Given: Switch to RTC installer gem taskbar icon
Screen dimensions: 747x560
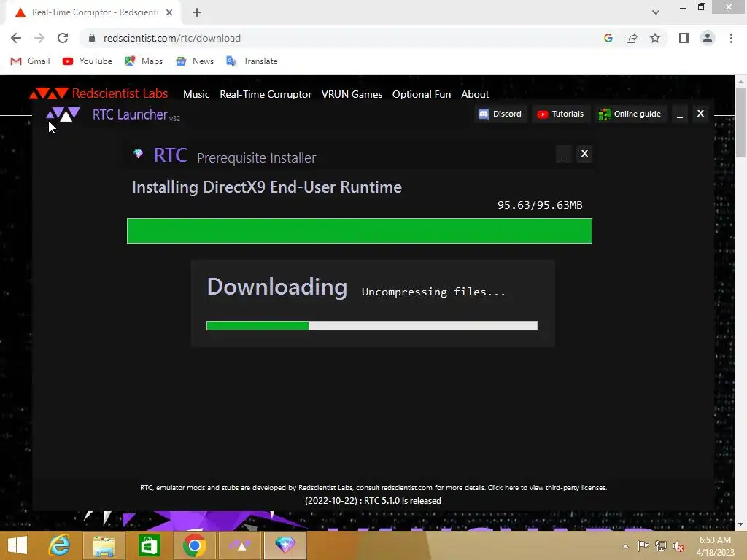Looking at the screenshot, I should pos(285,545).
